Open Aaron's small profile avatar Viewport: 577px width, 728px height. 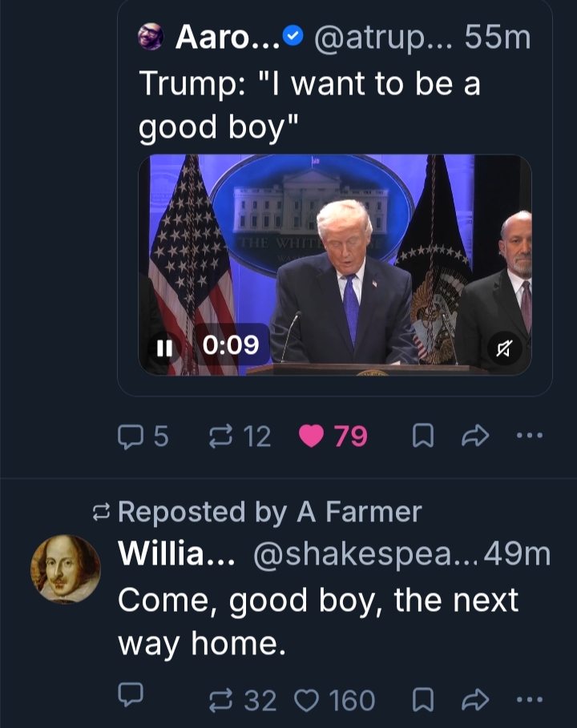tap(151, 37)
